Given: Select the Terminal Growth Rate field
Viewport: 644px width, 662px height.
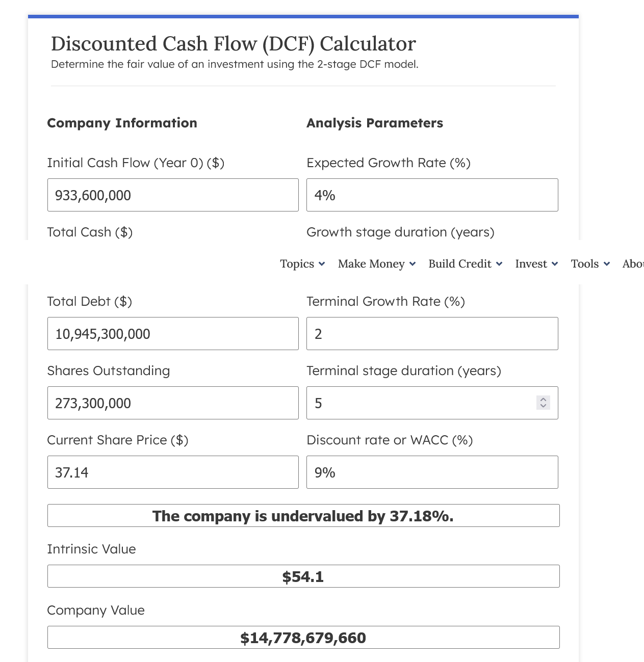Looking at the screenshot, I should 432,333.
